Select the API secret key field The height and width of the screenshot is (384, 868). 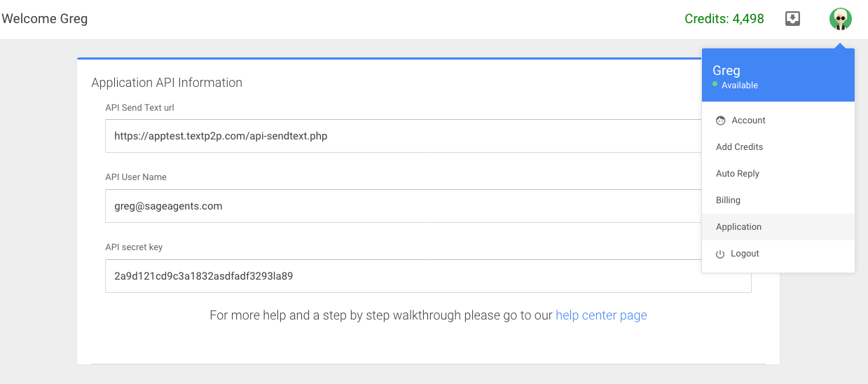click(x=428, y=276)
